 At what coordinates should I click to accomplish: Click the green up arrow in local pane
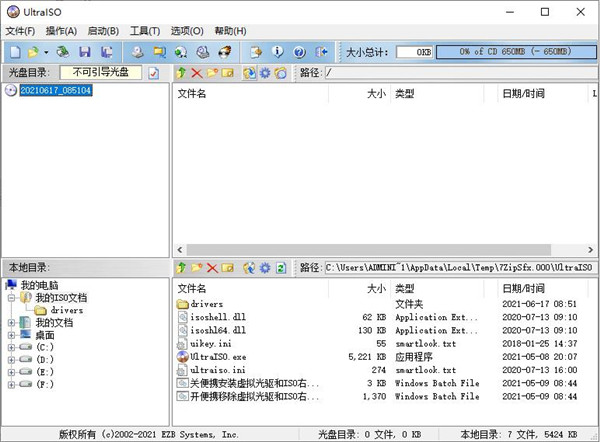[181, 268]
